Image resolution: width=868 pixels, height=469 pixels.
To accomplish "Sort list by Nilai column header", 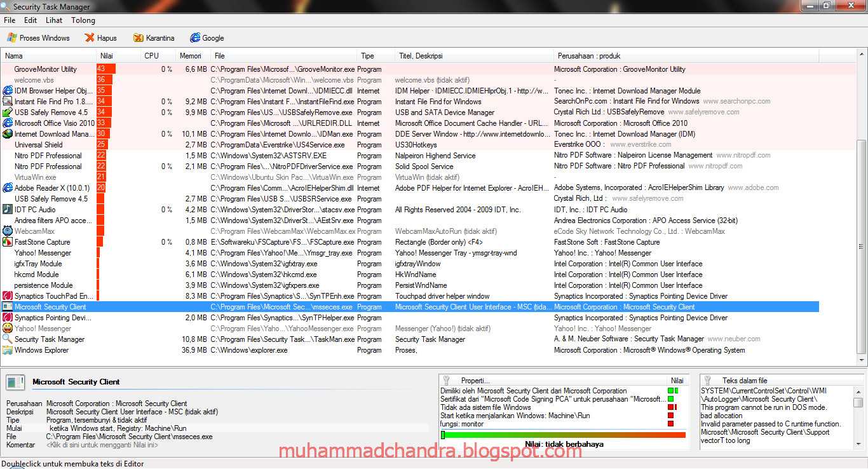I will tap(118, 56).
